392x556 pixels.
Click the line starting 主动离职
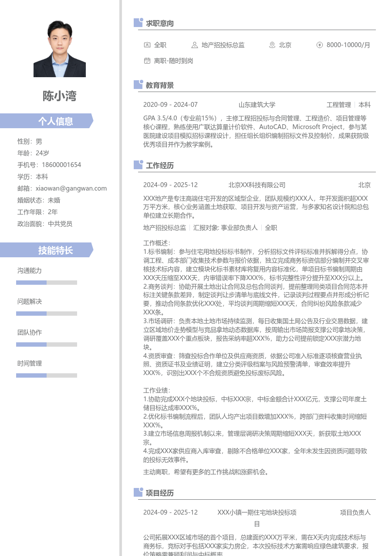click(206, 472)
